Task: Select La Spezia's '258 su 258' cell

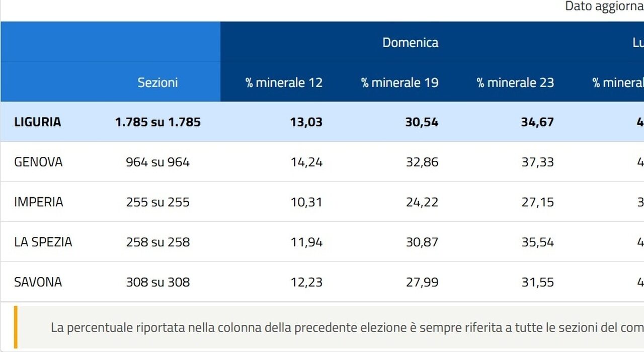Action: (158, 242)
